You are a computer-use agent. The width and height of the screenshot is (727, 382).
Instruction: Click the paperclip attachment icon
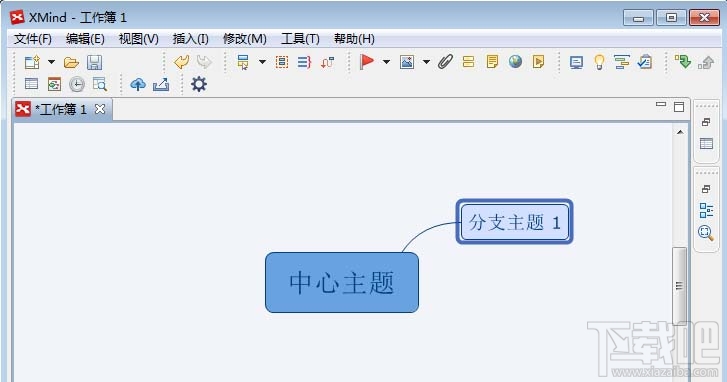(445, 62)
